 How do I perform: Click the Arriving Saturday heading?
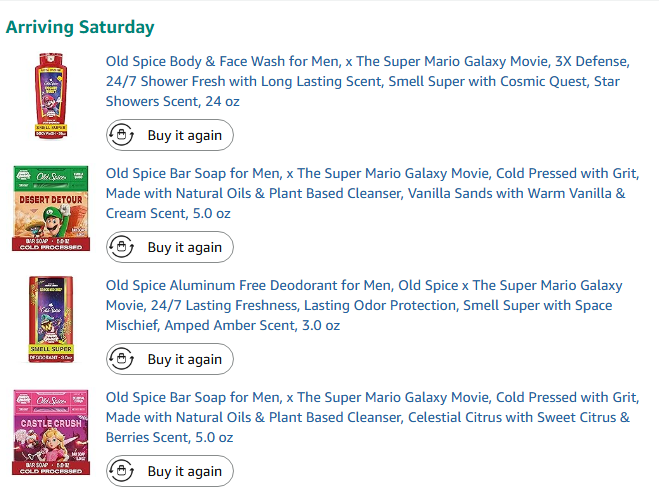tap(80, 27)
